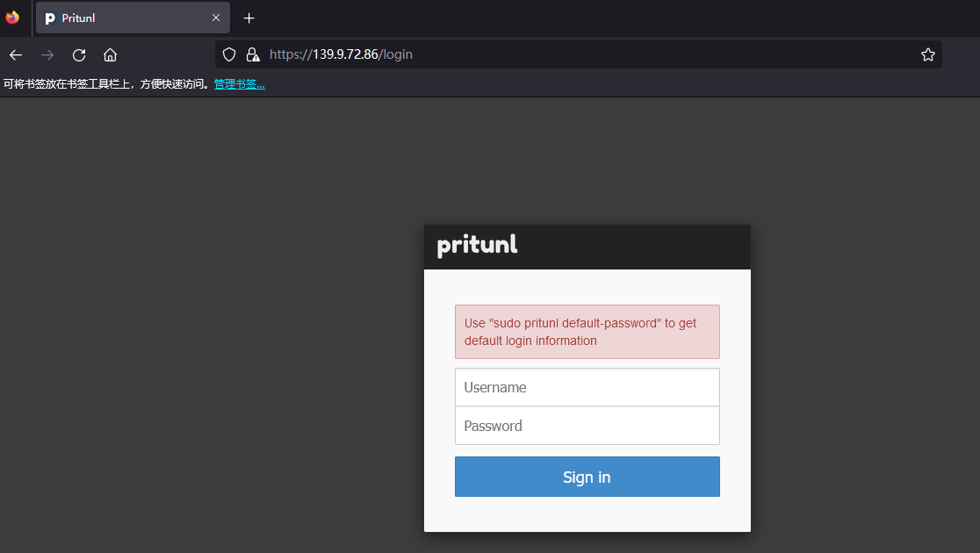980x553 pixels.
Task: Click the browser forward arrow
Action: (47, 55)
